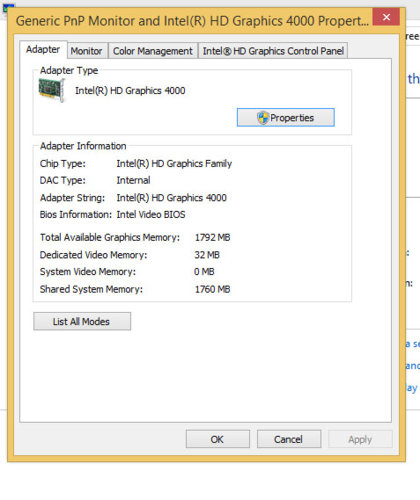Click the Adapter Type group heading
Screen dimensions: 420x500
point(69,70)
